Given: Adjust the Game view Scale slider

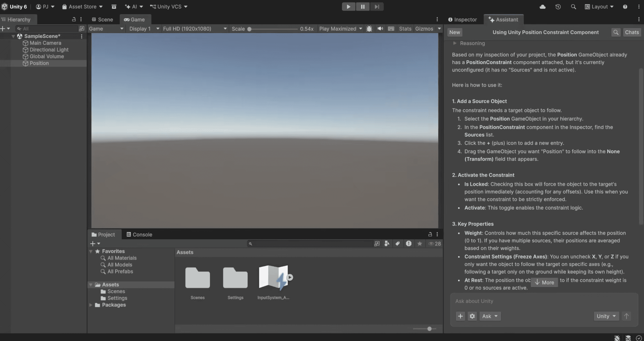Looking at the screenshot, I should (x=273, y=29).
